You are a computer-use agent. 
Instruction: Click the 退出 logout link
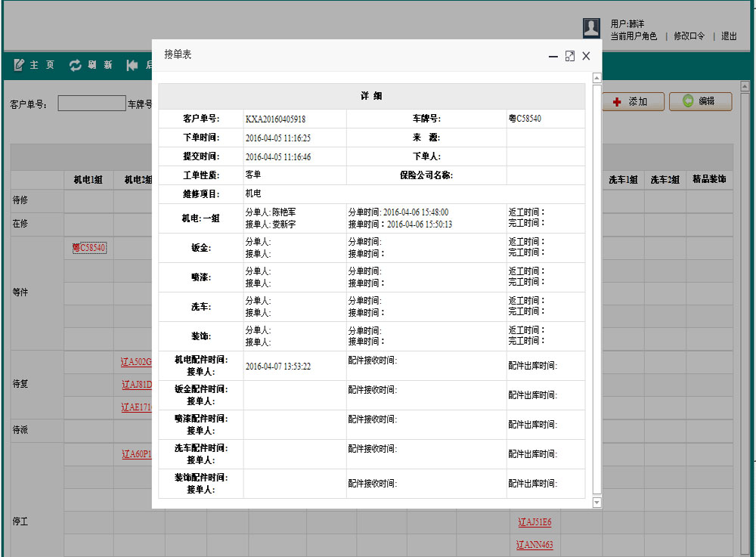click(x=729, y=36)
